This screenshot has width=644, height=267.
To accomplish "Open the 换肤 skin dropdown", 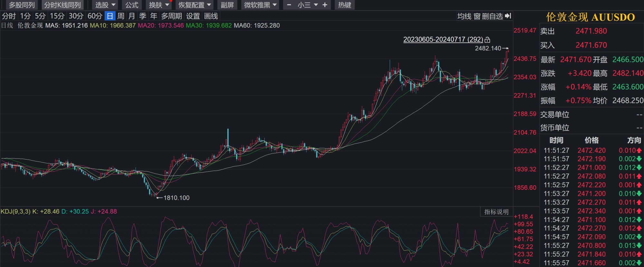I will 159,5.
